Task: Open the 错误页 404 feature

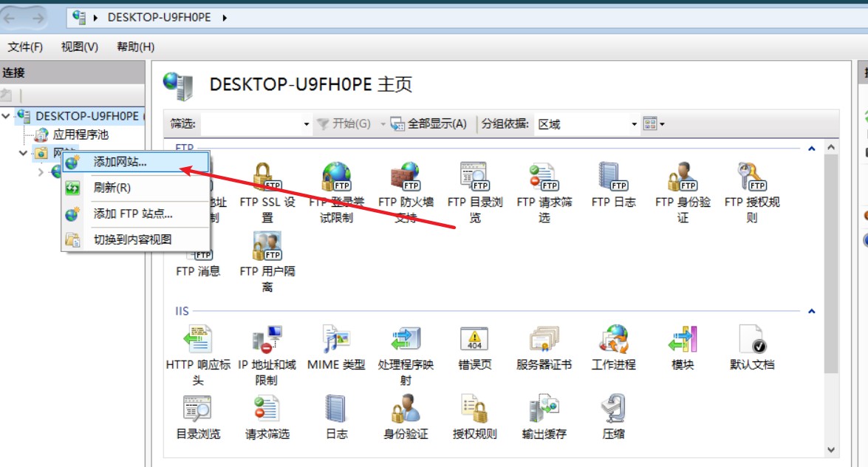Action: click(x=475, y=348)
